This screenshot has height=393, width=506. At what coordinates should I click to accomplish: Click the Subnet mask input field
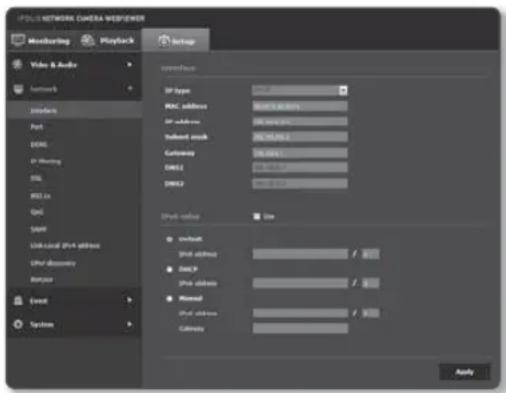(300, 137)
